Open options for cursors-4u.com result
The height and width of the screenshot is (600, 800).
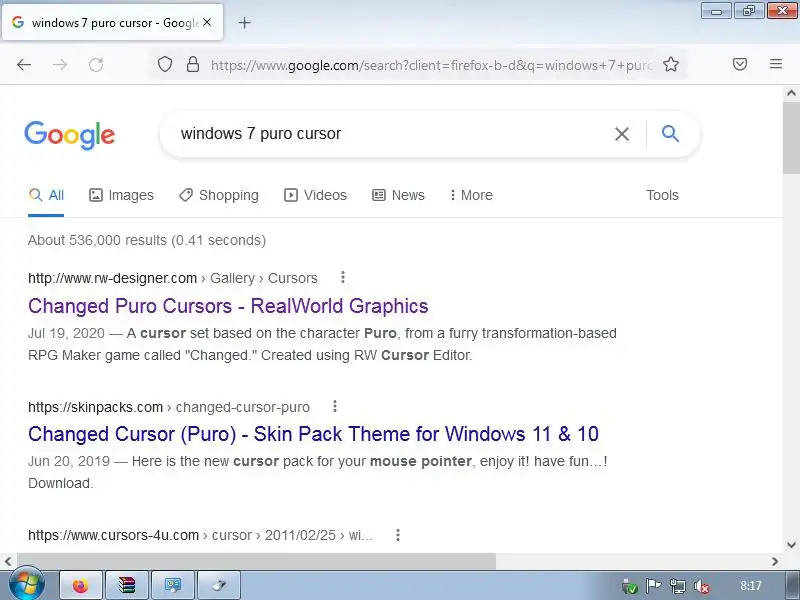pyautogui.click(x=398, y=535)
